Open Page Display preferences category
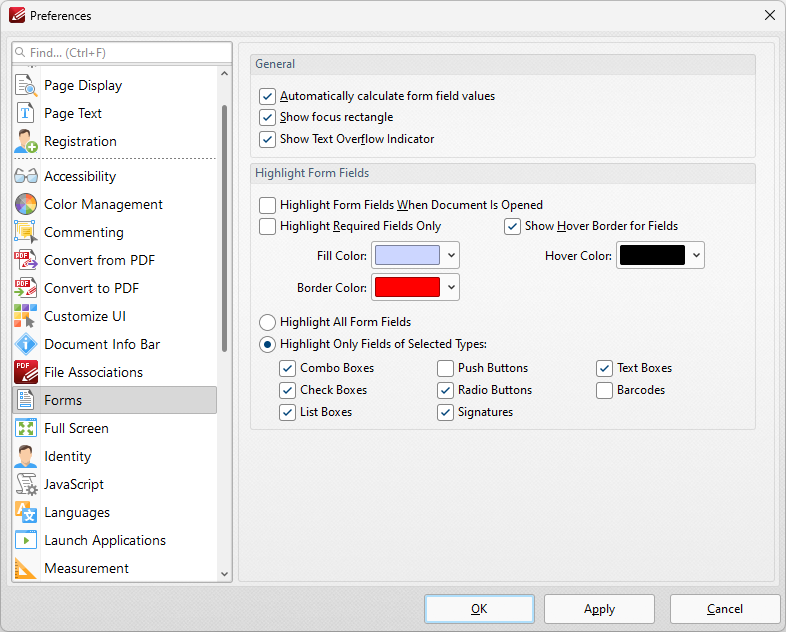 pyautogui.click(x=115, y=85)
